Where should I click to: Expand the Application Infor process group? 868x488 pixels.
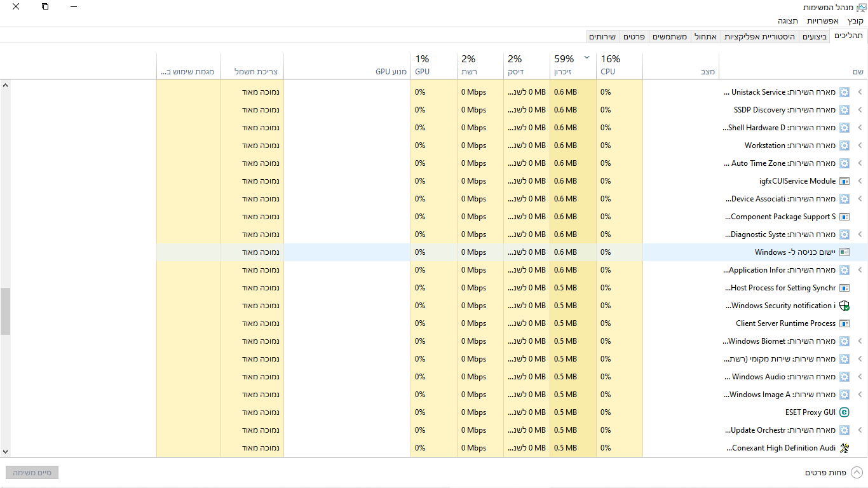pos(860,270)
